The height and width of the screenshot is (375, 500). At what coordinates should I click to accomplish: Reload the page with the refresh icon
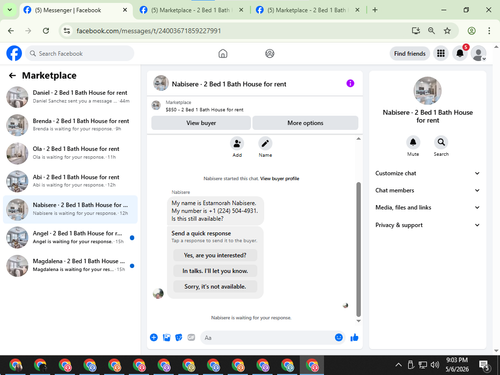(x=46, y=31)
